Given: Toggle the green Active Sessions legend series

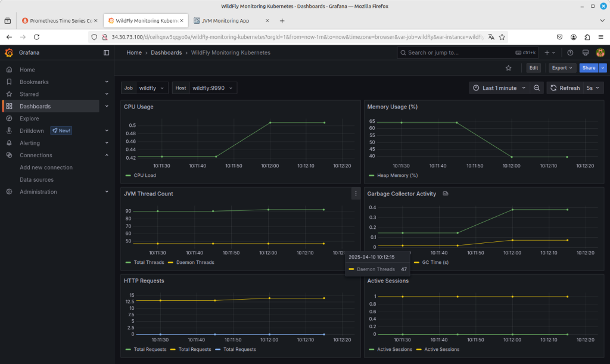Looking at the screenshot, I should pyautogui.click(x=394, y=349).
